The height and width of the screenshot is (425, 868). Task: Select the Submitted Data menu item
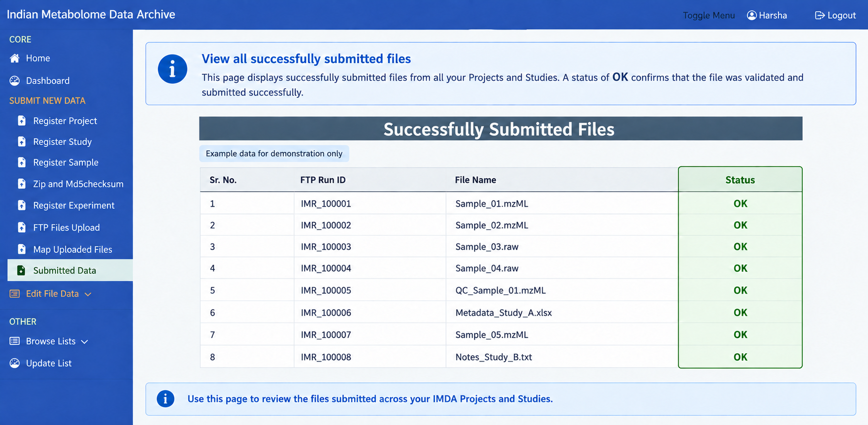coord(70,270)
